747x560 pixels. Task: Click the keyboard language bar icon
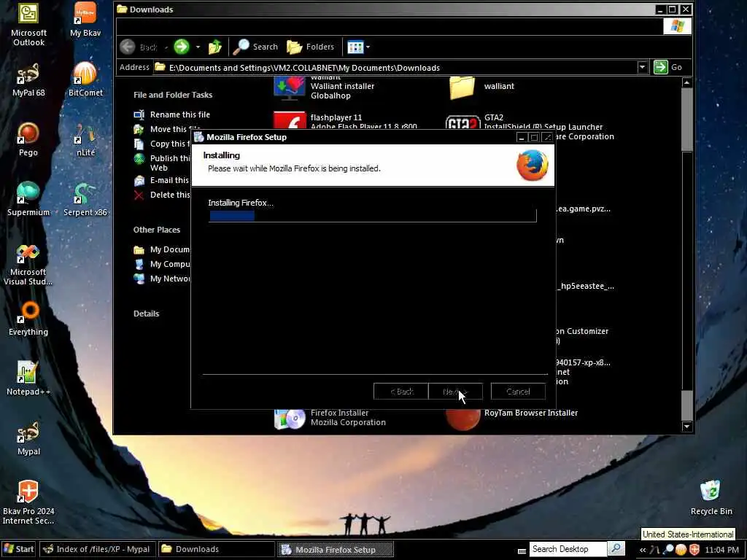(x=522, y=551)
